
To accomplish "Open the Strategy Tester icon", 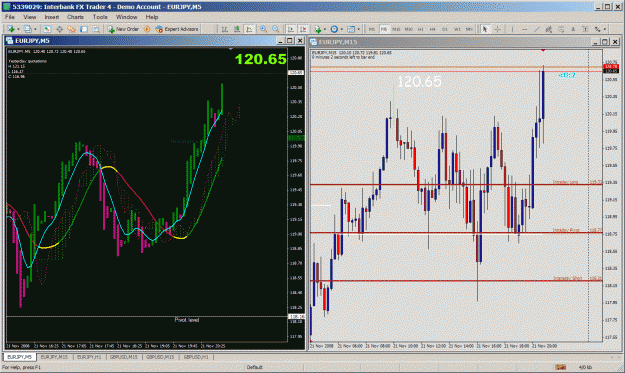I will pyautogui.click(x=96, y=29).
